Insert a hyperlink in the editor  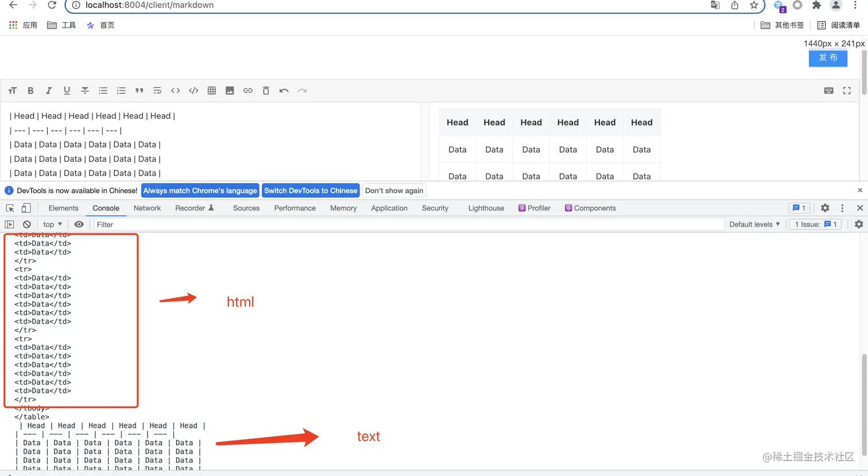[248, 91]
